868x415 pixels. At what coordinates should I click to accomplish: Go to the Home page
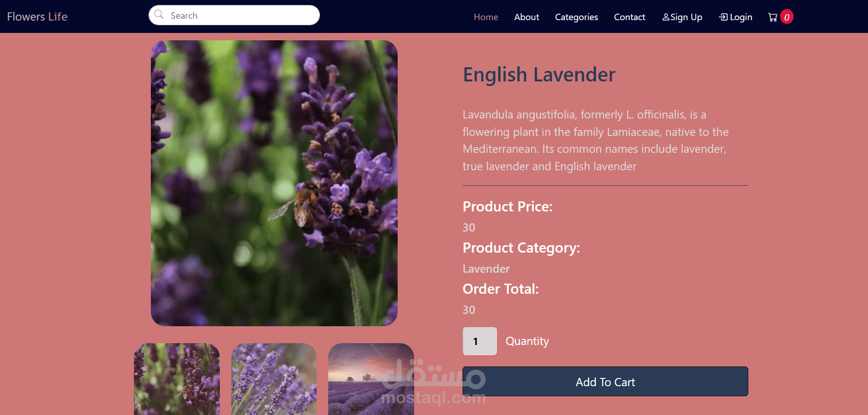[486, 17]
